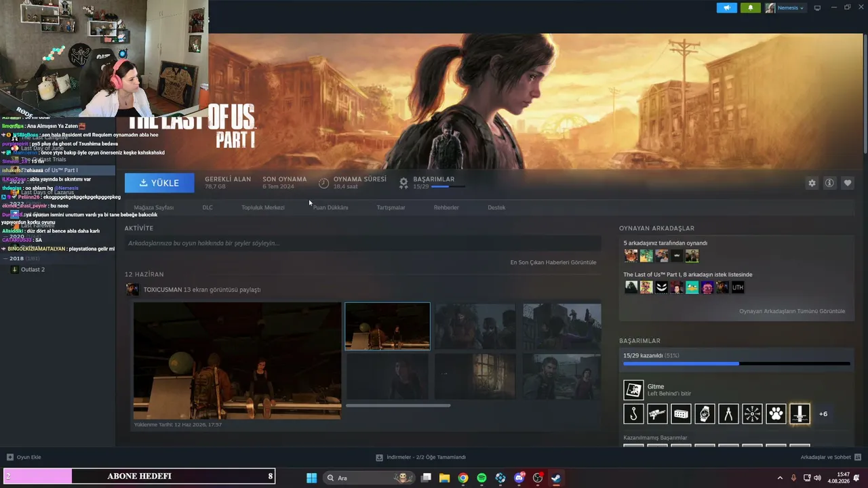Open the BAŞARIMLAR achievements summary
The height and width of the screenshot is (488, 868).
[x=433, y=182]
